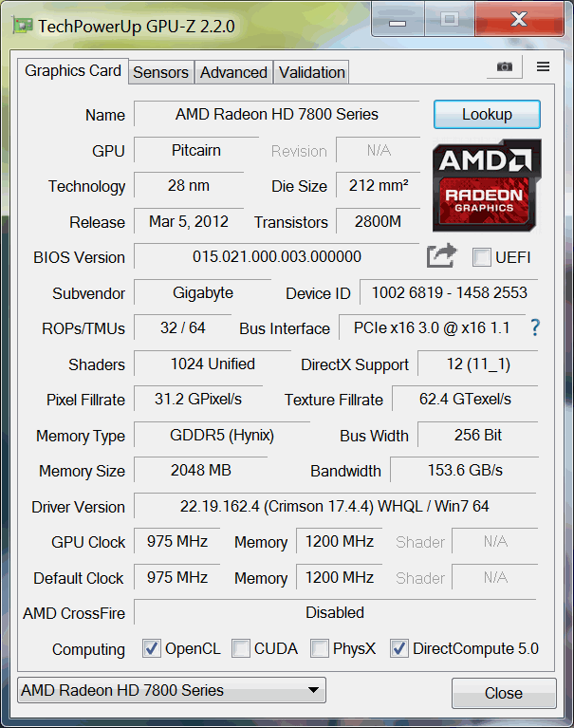Click the Device ID 1002 6819 - 1458 2553
The image size is (574, 728).
pos(449,293)
